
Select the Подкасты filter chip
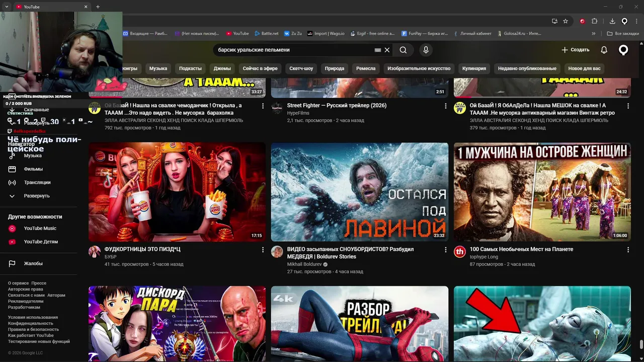pos(190,68)
